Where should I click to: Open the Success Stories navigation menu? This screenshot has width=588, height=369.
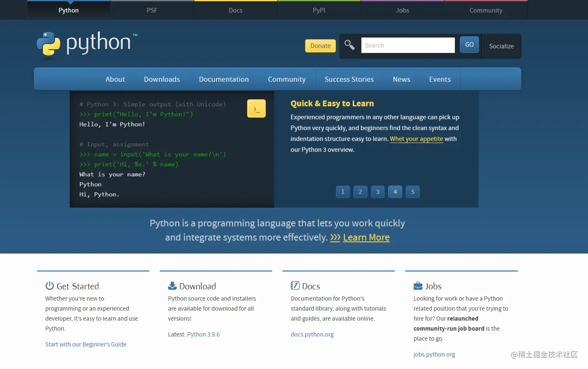coord(349,79)
